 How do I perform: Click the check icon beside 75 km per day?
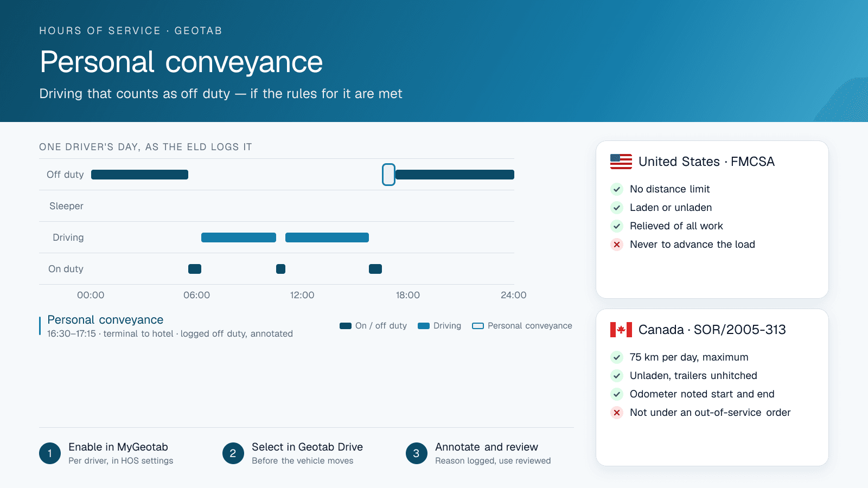coord(617,357)
